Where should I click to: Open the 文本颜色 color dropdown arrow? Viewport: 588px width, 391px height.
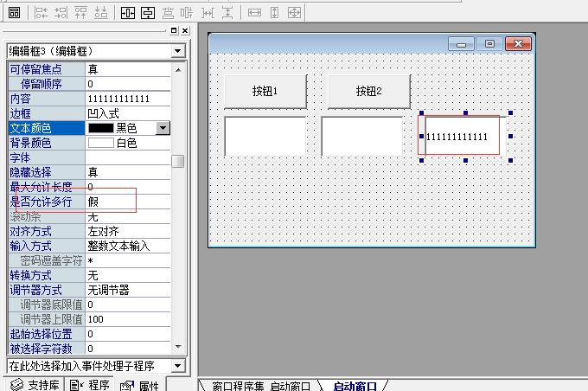(163, 128)
